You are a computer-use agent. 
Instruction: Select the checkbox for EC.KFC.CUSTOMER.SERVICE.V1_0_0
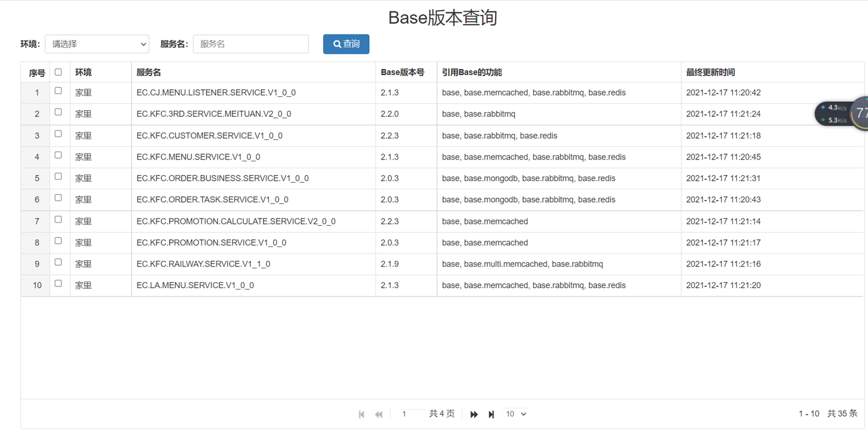58,134
